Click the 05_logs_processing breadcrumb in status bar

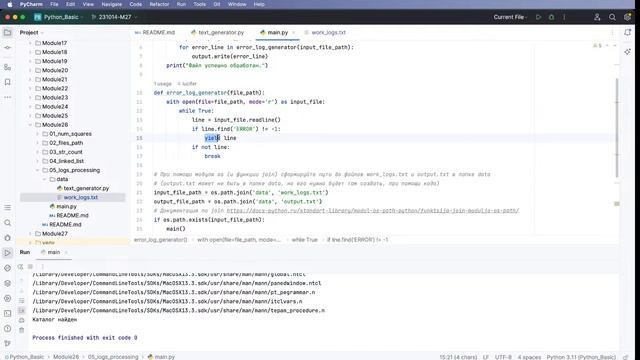click(113, 357)
